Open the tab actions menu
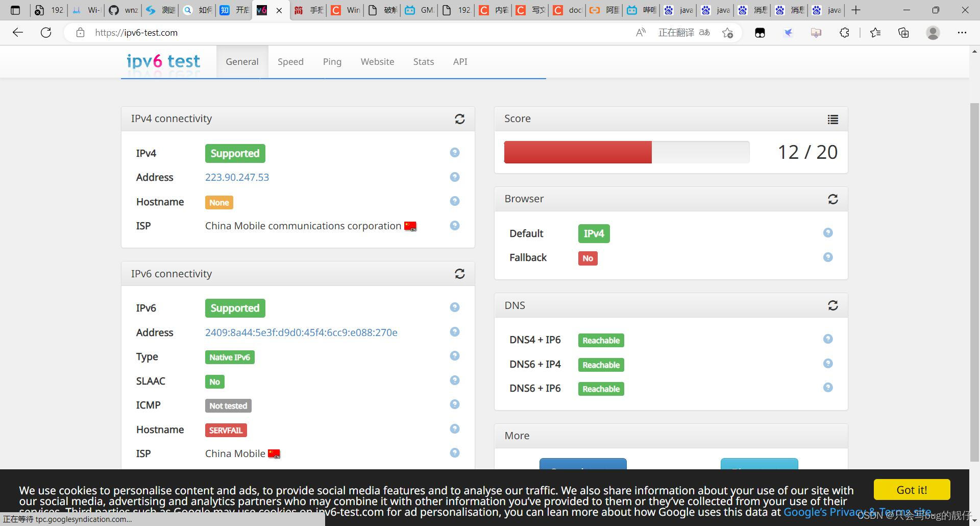This screenshot has width=980, height=526. tap(15, 10)
